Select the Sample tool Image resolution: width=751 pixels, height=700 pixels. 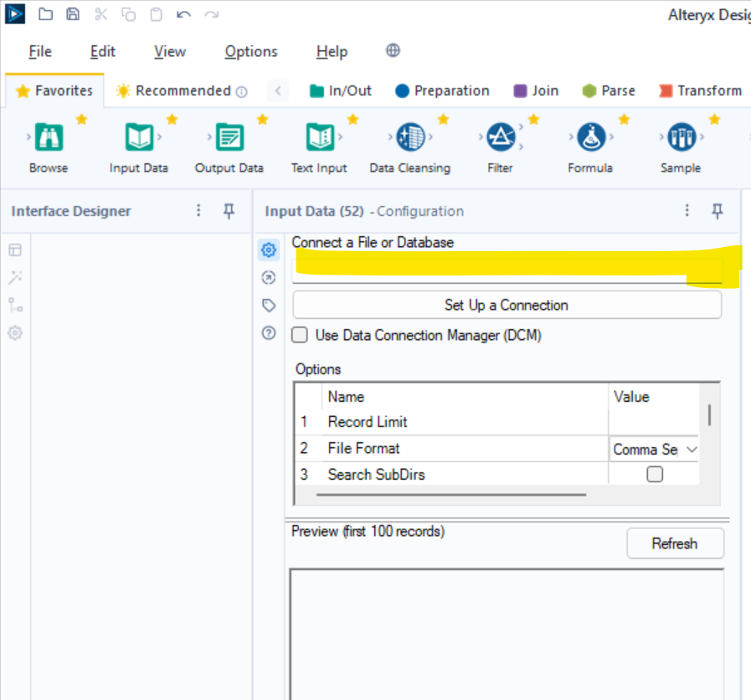(x=681, y=138)
